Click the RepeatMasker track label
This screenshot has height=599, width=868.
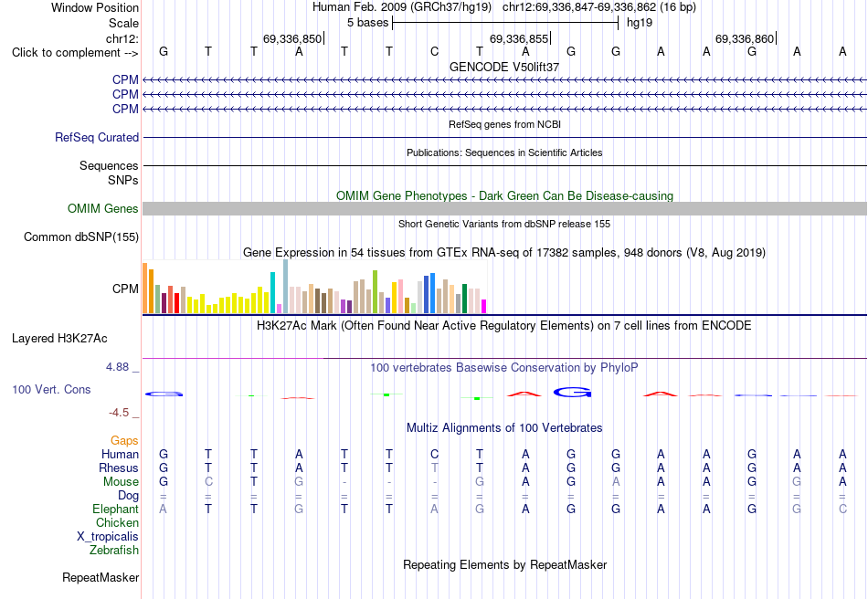click(101, 578)
